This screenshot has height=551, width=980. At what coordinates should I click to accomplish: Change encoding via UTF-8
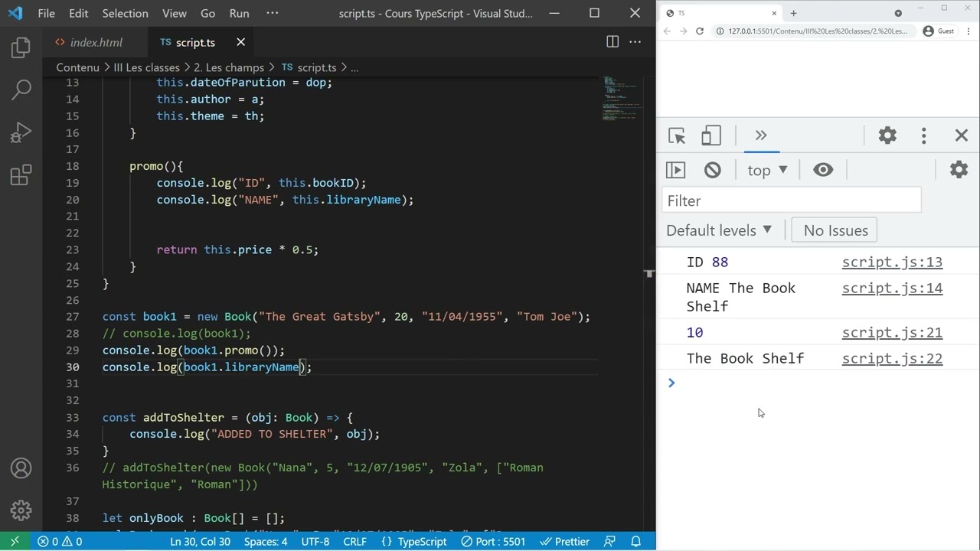pyautogui.click(x=315, y=541)
